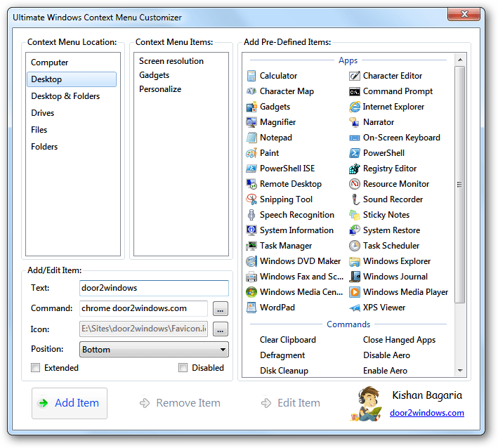Click the XPS Viewer icon

[x=355, y=308]
